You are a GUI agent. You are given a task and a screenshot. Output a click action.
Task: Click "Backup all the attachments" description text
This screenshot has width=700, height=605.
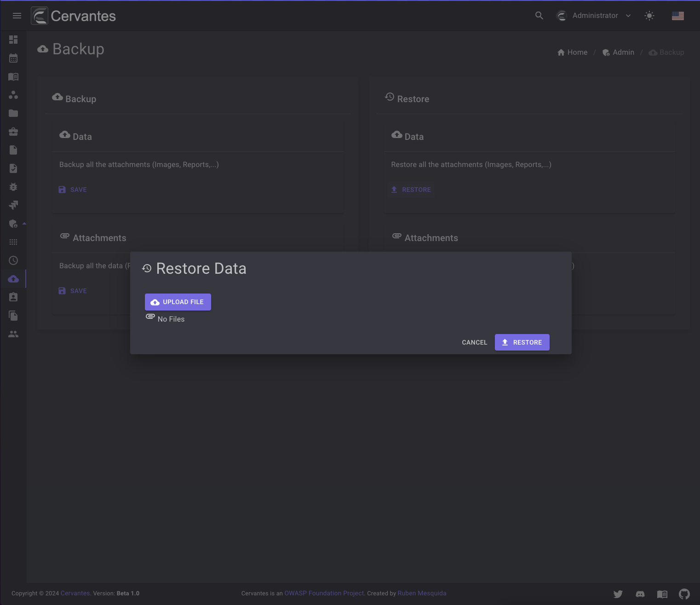pyautogui.click(x=139, y=164)
